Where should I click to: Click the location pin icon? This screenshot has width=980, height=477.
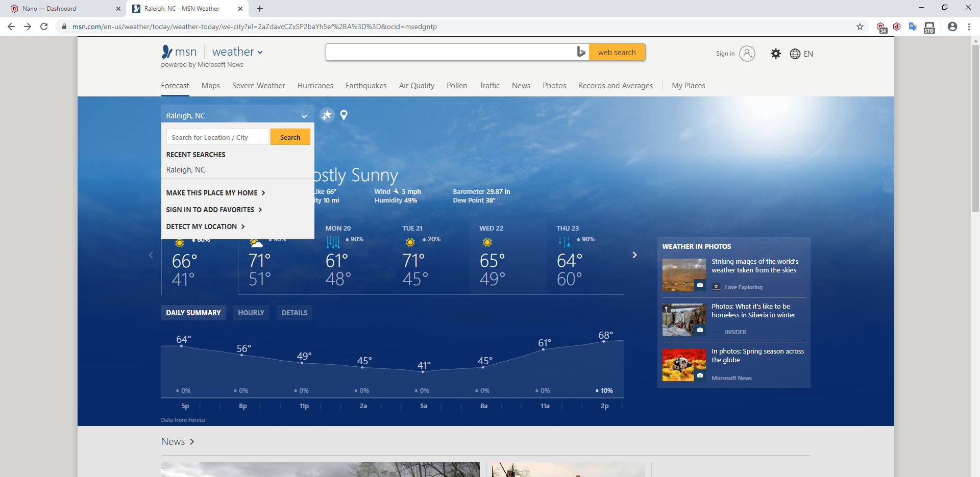[x=344, y=115]
